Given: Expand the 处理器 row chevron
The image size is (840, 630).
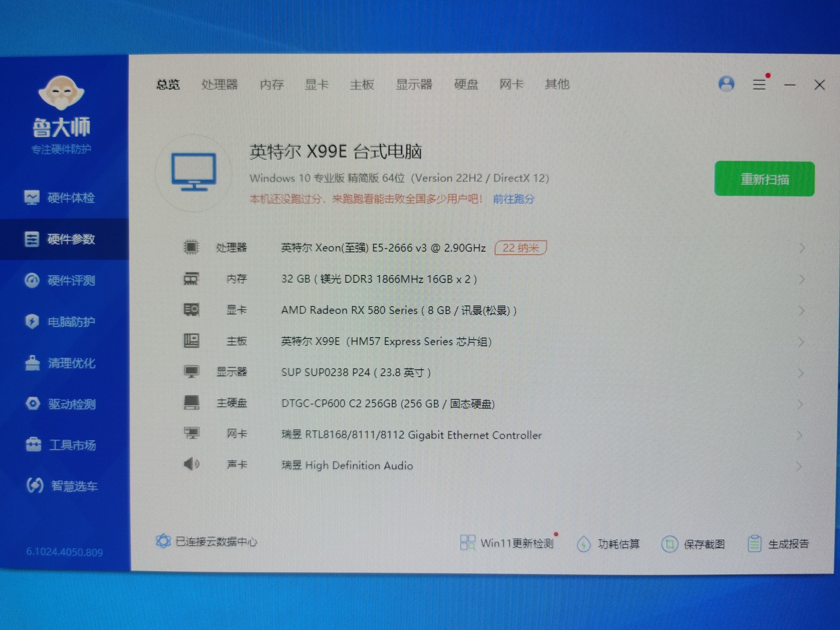Looking at the screenshot, I should coord(801,248).
